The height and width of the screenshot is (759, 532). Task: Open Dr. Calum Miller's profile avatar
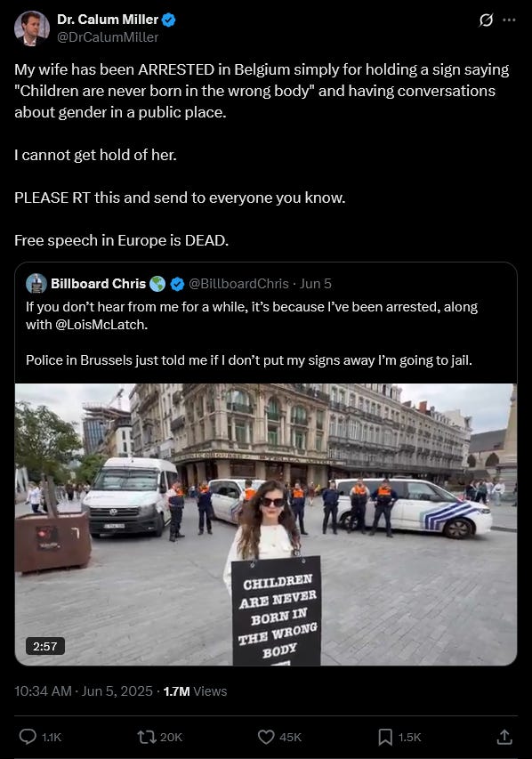(31, 28)
